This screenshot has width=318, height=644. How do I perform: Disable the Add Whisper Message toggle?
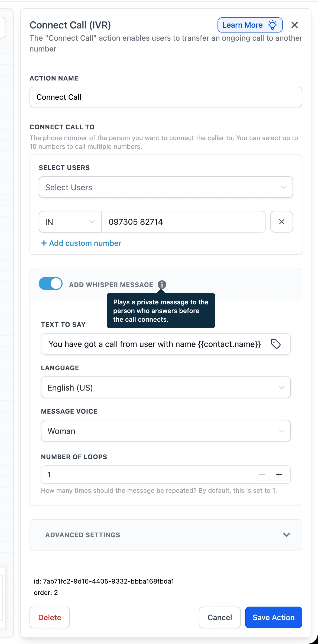[50, 284]
